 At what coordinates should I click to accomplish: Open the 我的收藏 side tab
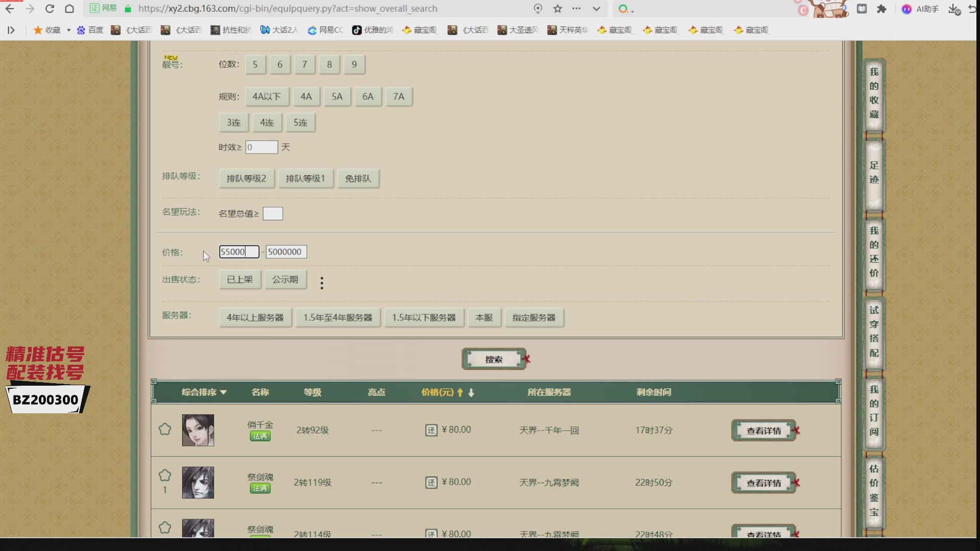pos(874,93)
